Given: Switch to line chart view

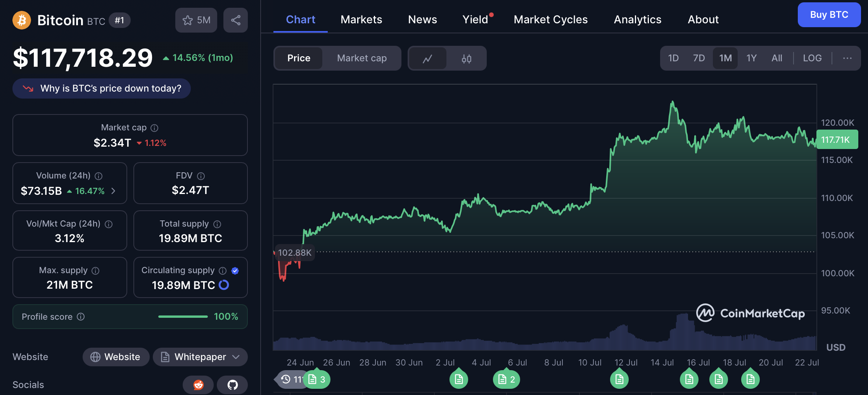Looking at the screenshot, I should pos(427,58).
